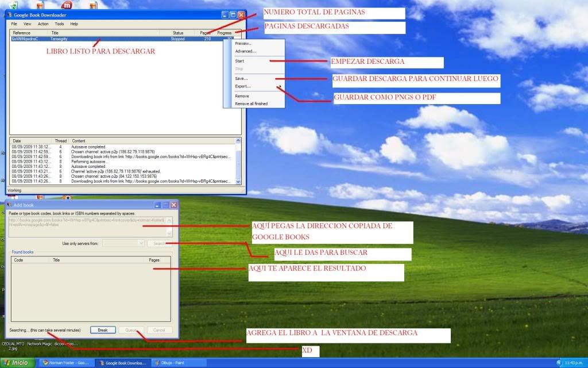The height and width of the screenshot is (368, 588).
Task: Switch to Google Book Downloader in the taskbar
Action: 123,363
